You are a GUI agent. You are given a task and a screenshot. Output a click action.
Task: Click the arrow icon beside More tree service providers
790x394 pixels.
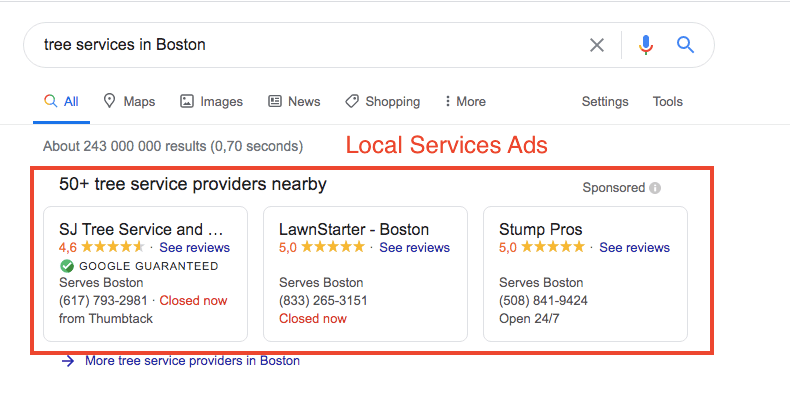(x=68, y=361)
